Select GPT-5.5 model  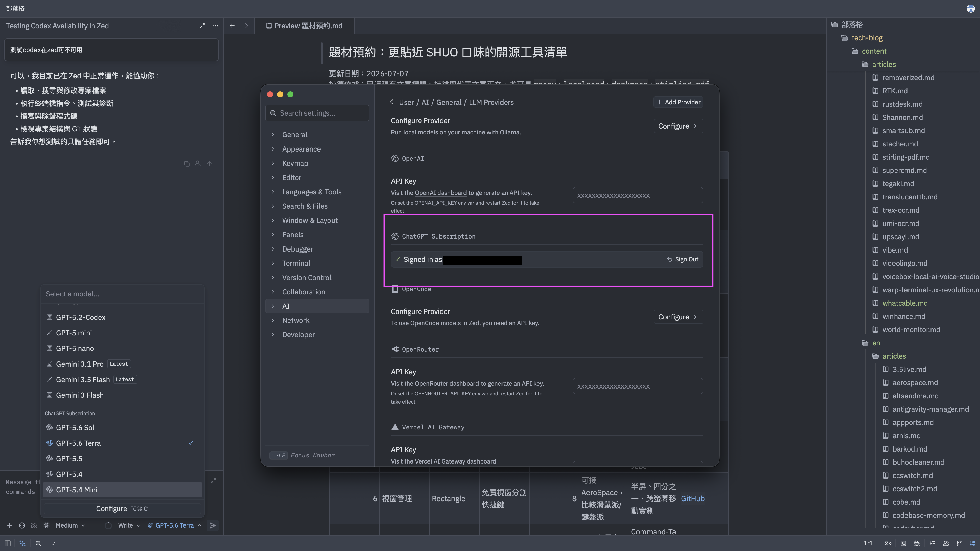coord(122,459)
